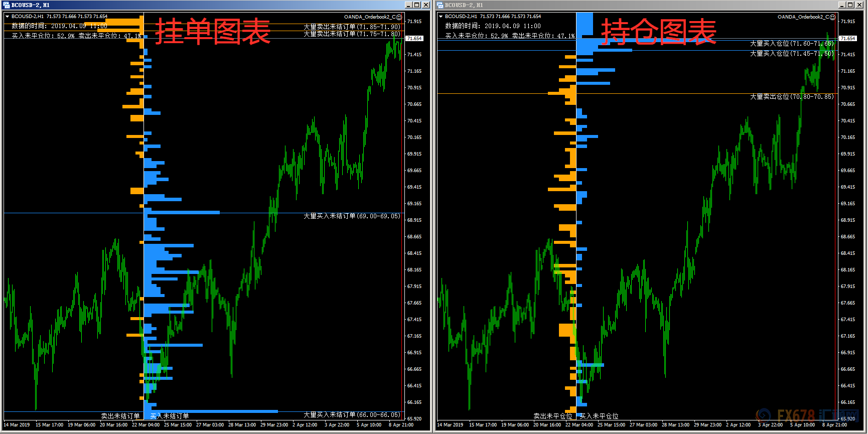Select label 大量卖出仓位(70.80-70.85) in right chart

(x=792, y=97)
